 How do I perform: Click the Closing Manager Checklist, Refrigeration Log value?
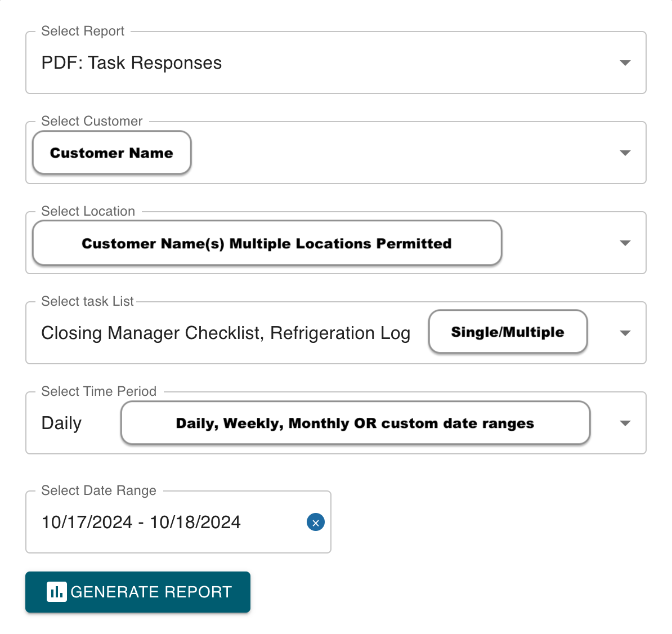click(226, 333)
